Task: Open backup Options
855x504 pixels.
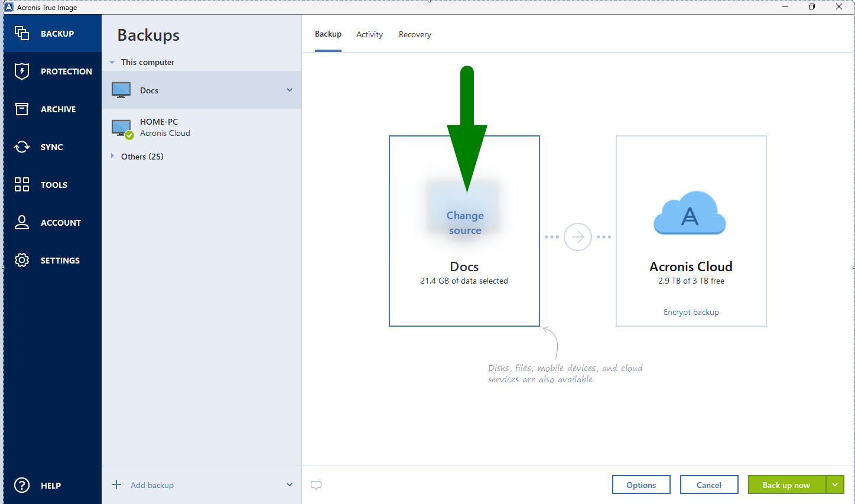Action: pos(641,485)
